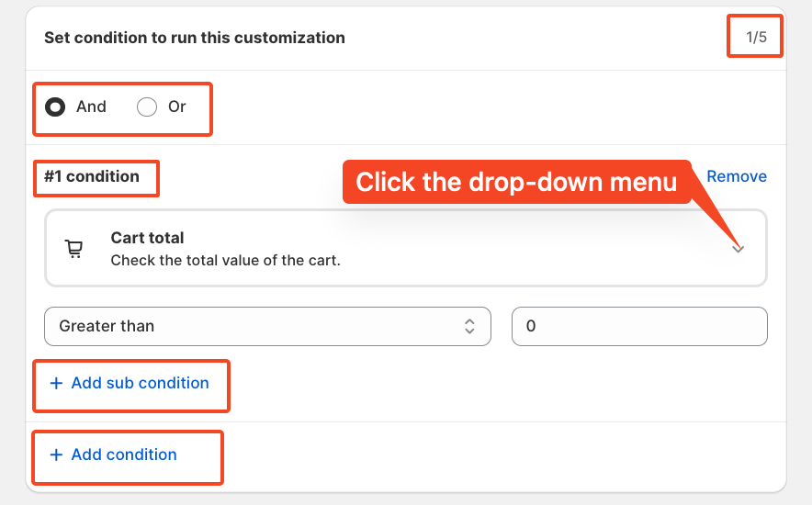812x505 pixels.
Task: Open the Cart total condition dropdown
Action: tap(405, 248)
